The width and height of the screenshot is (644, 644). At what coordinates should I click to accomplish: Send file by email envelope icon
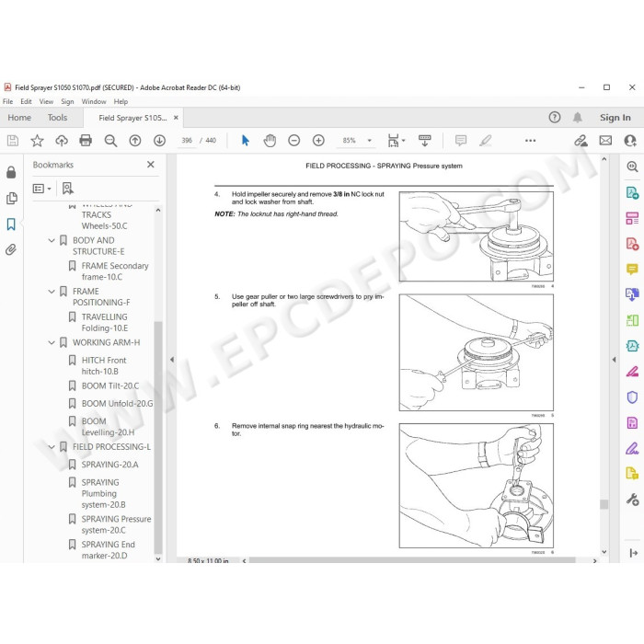[605, 141]
